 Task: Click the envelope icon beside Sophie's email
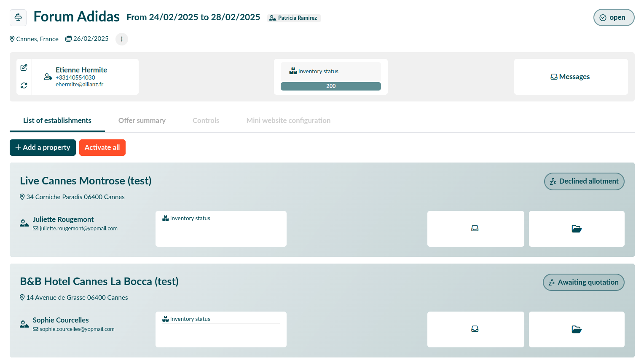click(x=35, y=329)
